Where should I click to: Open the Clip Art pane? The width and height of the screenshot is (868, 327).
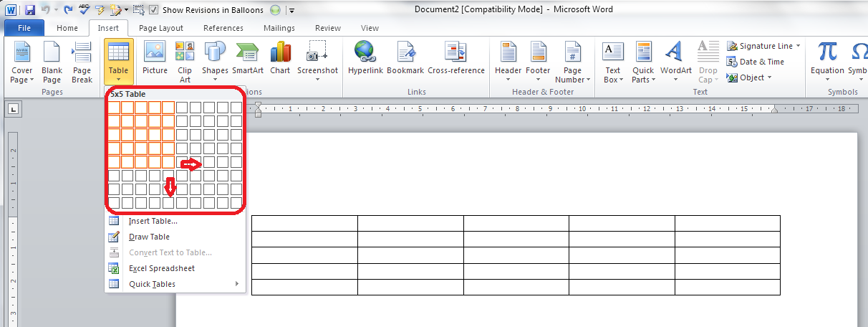pos(185,52)
